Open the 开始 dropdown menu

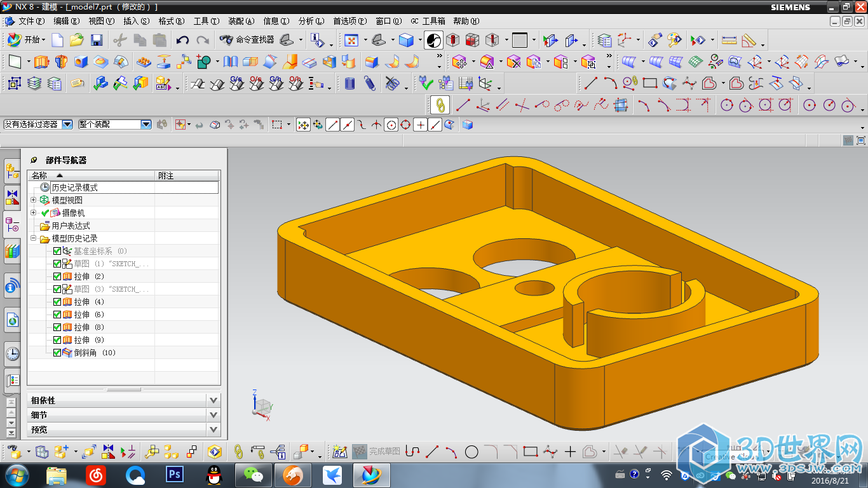(27, 40)
